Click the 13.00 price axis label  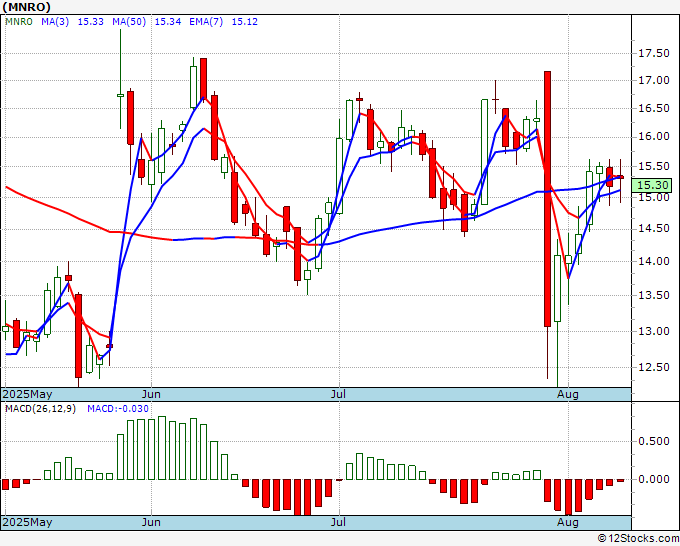click(x=654, y=331)
